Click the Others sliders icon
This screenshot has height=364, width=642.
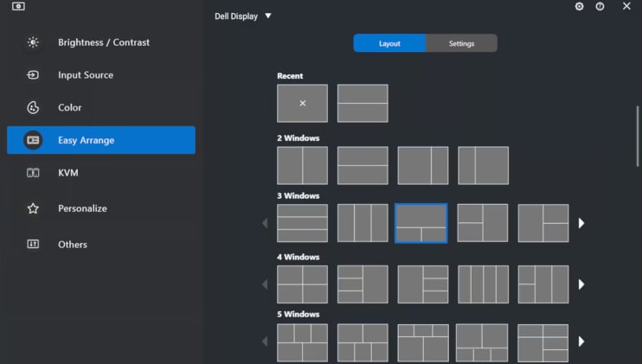(x=33, y=244)
